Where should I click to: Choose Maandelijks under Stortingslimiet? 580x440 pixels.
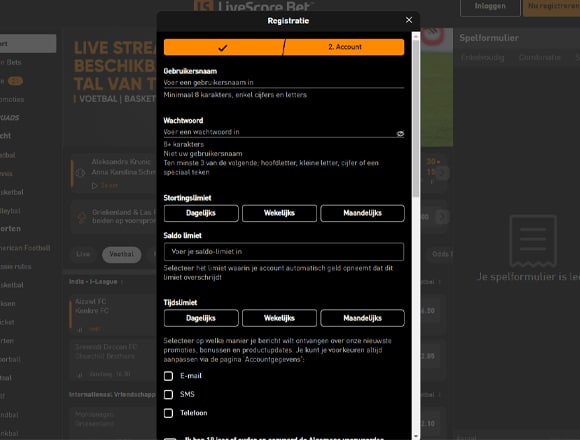click(x=362, y=213)
